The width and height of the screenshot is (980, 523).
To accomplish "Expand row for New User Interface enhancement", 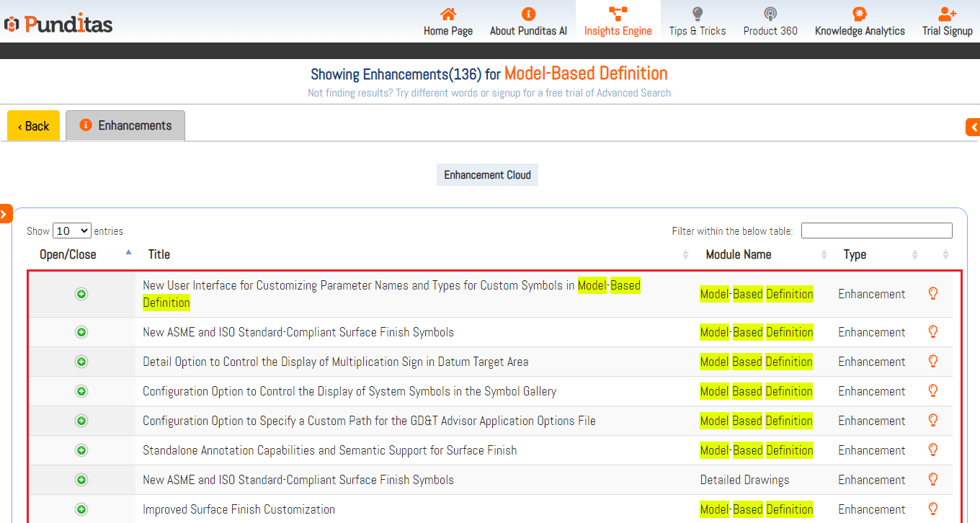I will tap(81, 294).
